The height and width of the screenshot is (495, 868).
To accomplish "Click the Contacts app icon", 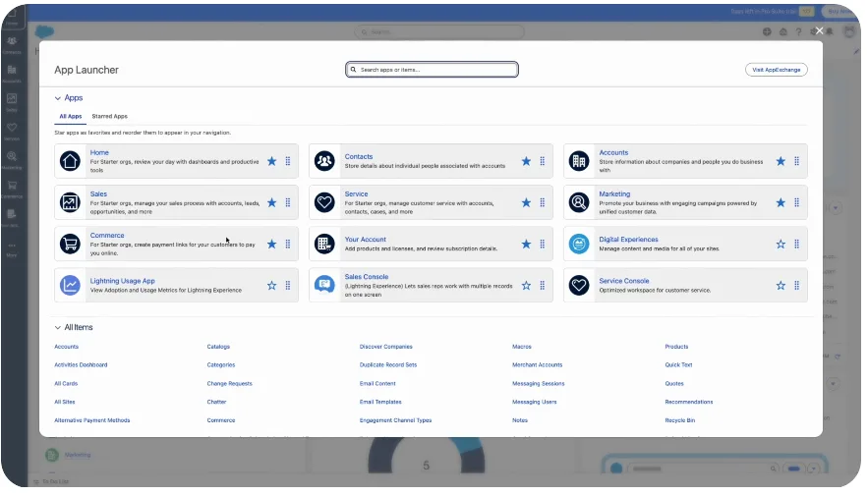I will (x=324, y=161).
